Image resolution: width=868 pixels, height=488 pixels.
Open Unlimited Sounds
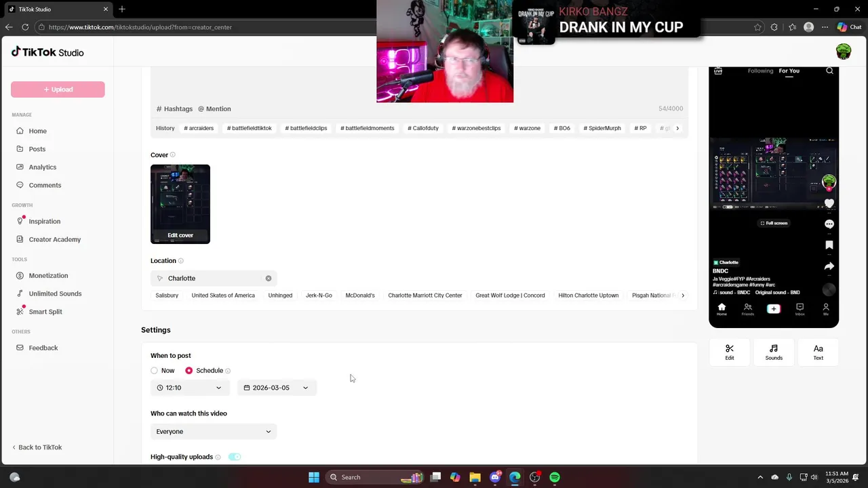[55, 293]
